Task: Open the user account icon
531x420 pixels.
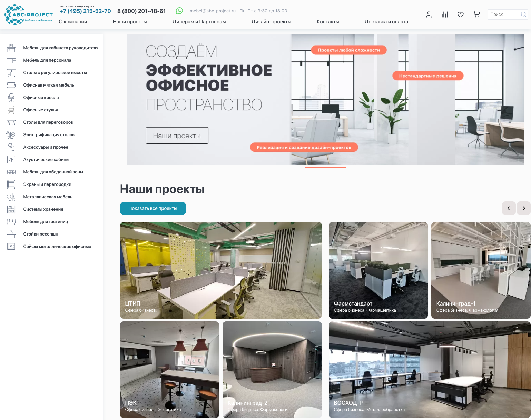Action: 429,14
